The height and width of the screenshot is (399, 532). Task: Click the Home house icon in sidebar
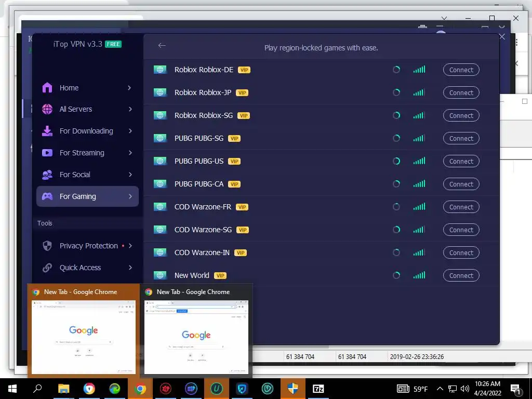pyautogui.click(x=47, y=87)
